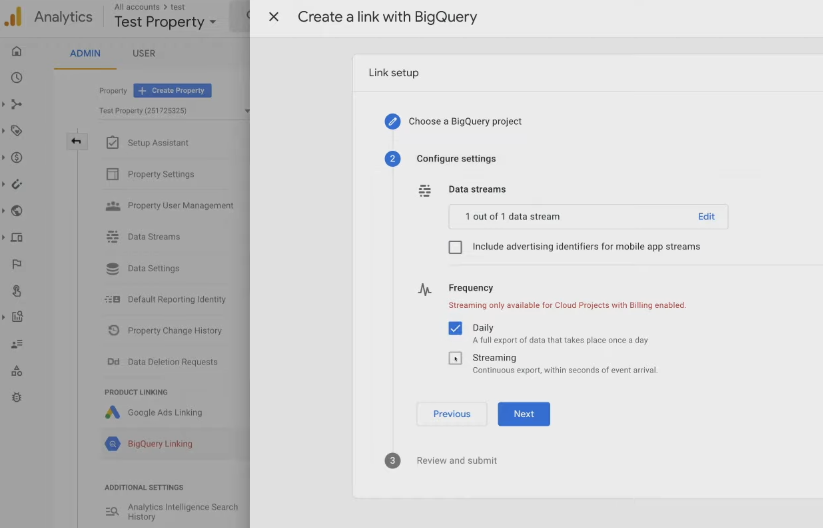Image resolution: width=823 pixels, height=528 pixels.
Task: Expand the Monetization dollar icon sidebar section
Action: click(16, 157)
